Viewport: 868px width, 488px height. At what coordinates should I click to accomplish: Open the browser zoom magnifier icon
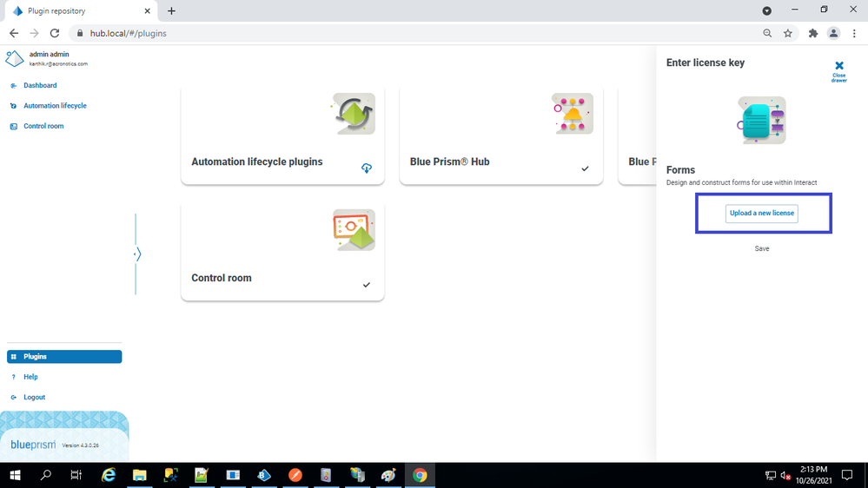click(767, 33)
